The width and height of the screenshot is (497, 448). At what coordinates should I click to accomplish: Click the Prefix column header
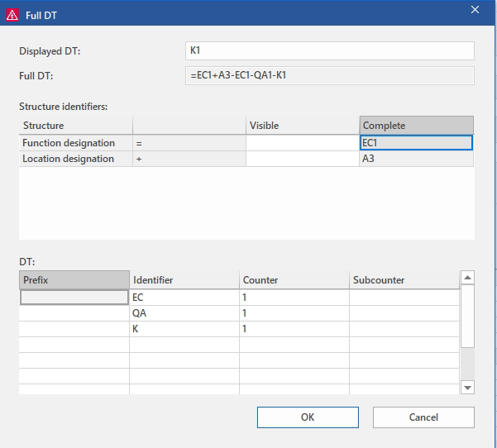(74, 280)
